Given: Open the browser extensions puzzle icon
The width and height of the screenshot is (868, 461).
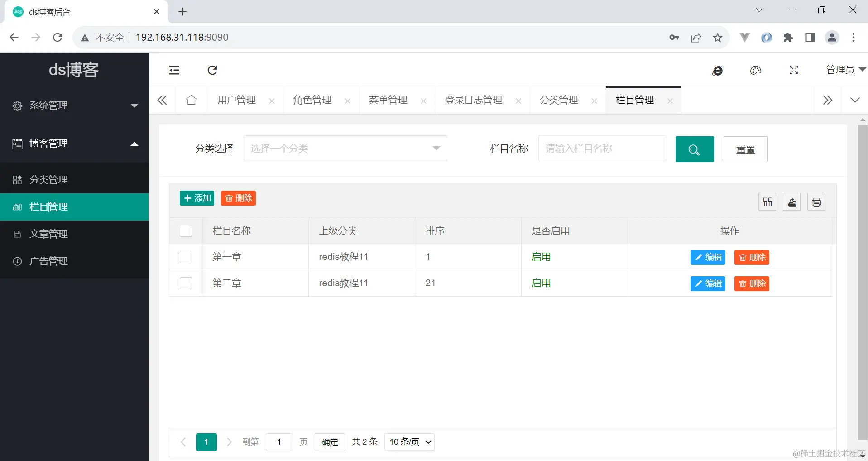Looking at the screenshot, I should 788,38.
